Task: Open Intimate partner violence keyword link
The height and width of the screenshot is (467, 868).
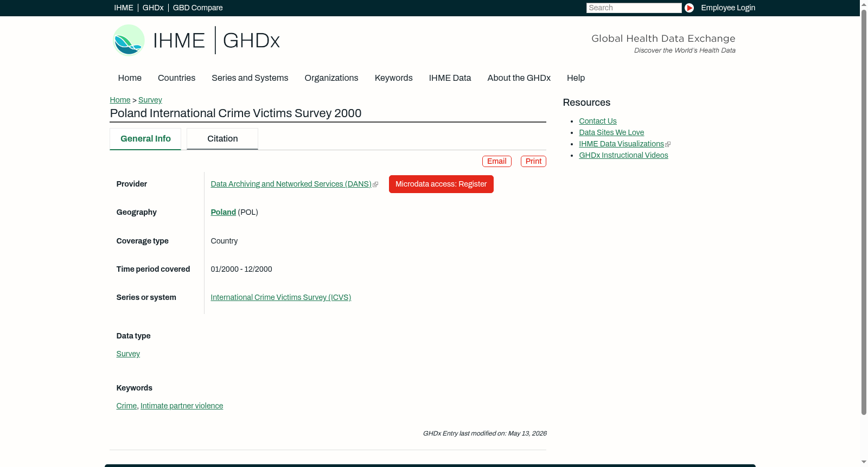Action: [x=182, y=406]
